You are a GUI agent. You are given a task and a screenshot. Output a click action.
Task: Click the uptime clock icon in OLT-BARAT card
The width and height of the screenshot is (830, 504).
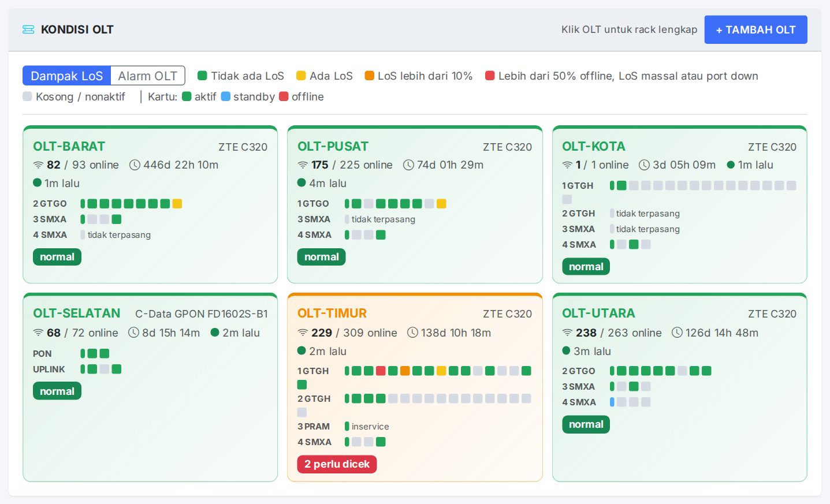point(135,165)
